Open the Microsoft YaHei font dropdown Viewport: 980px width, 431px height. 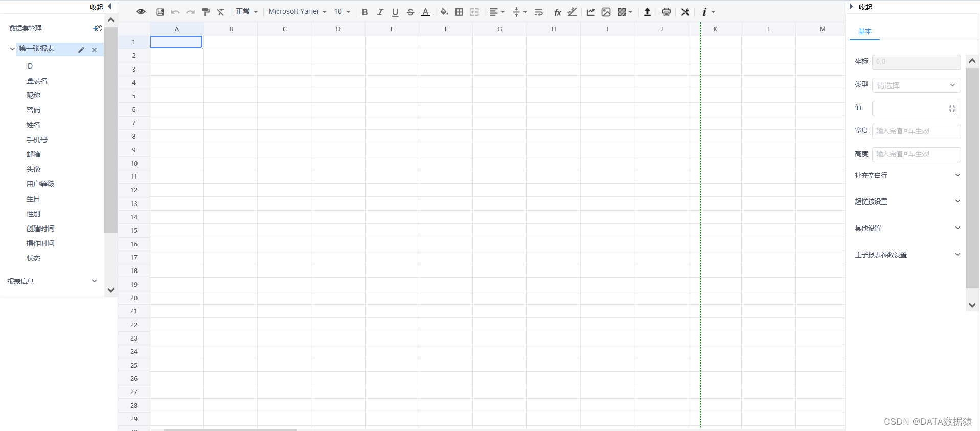coord(298,12)
